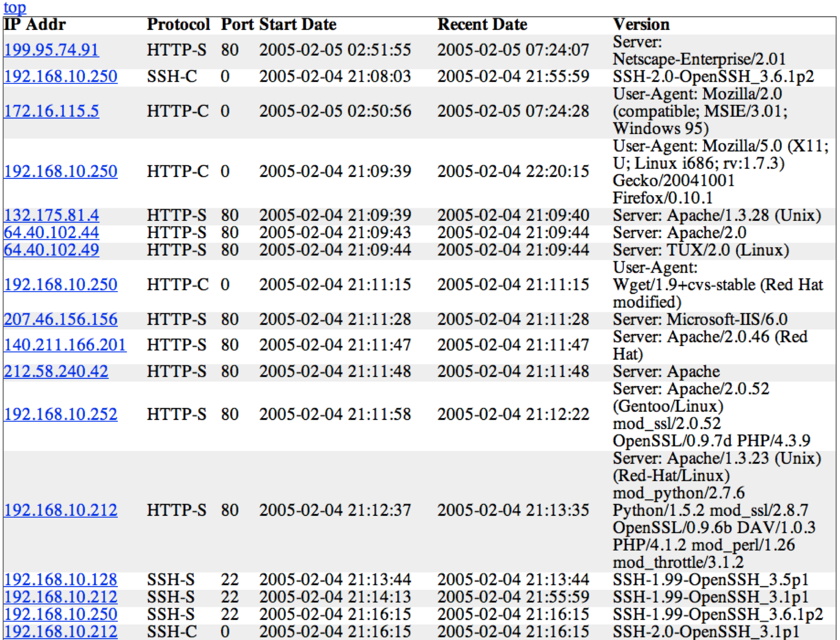Click 192.168.10.250 in the Wget User-Agent row

click(x=61, y=284)
